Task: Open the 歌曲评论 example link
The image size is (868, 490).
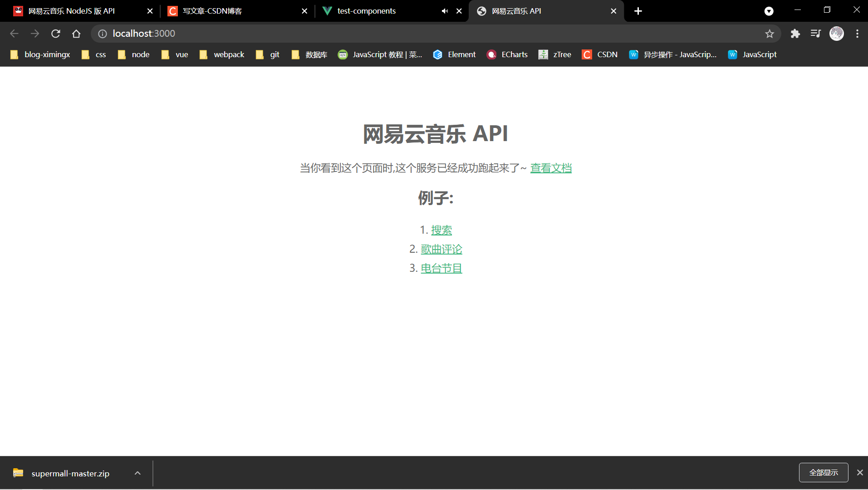Action: tap(441, 249)
